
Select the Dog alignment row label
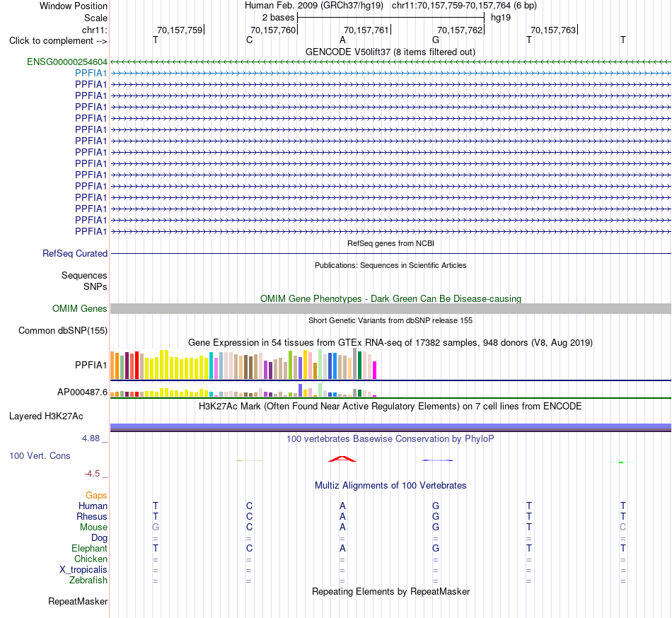click(99, 538)
